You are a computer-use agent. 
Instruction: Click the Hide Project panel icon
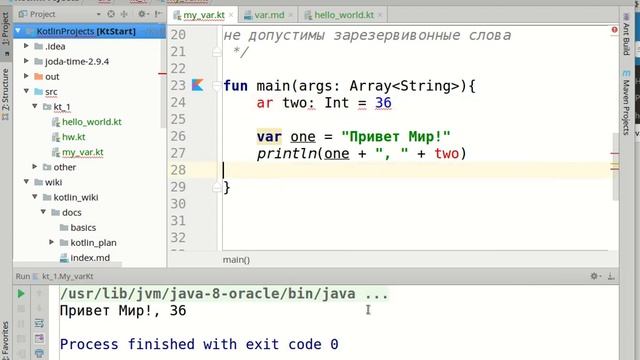158,14
